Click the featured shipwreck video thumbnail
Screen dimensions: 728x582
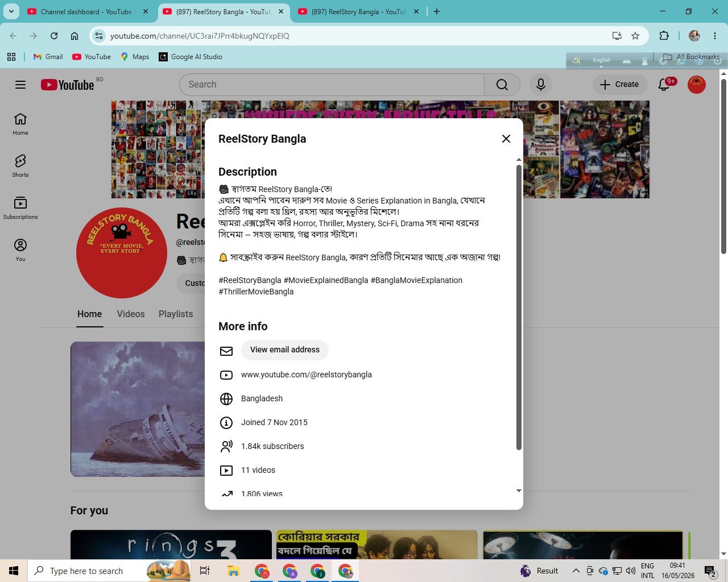(x=138, y=409)
